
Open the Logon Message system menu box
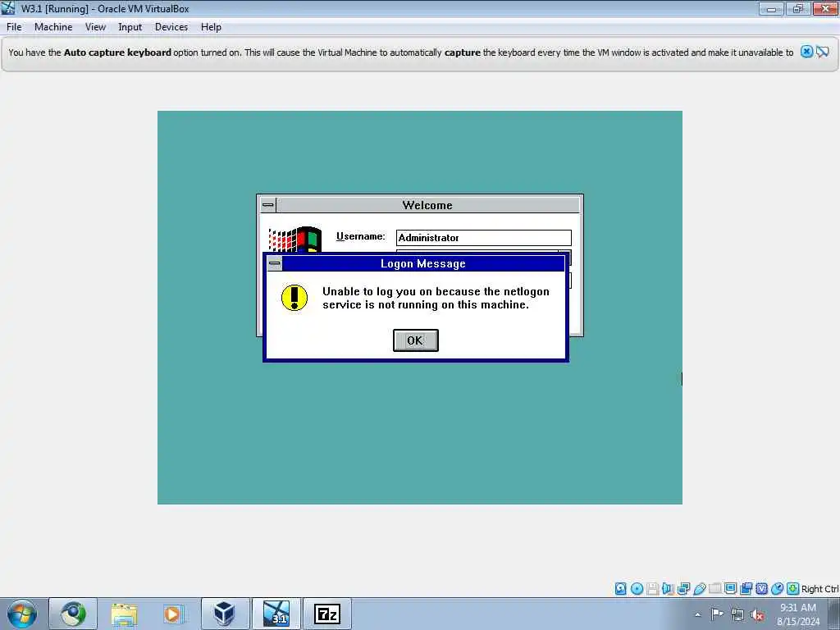274,263
